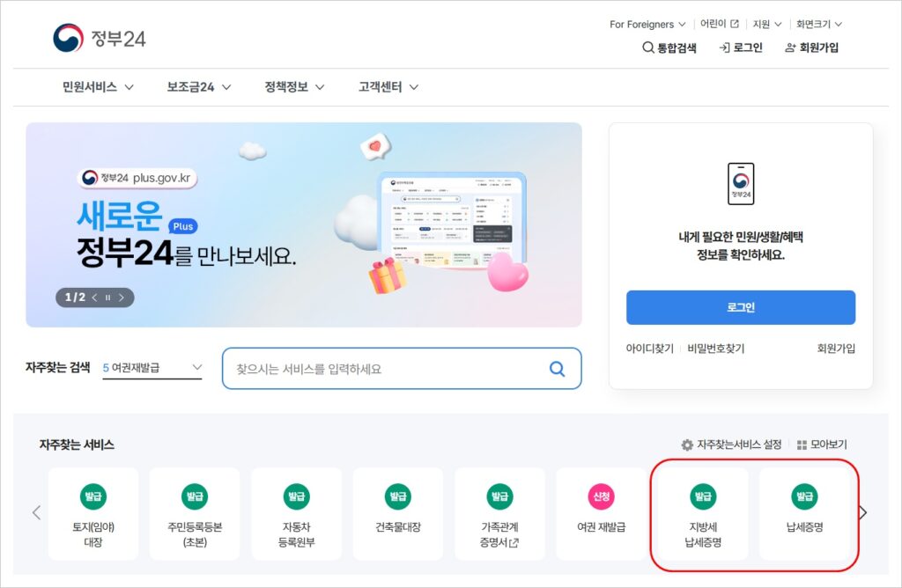
Task: Pause the banner slideshow
Action: pyautogui.click(x=107, y=298)
